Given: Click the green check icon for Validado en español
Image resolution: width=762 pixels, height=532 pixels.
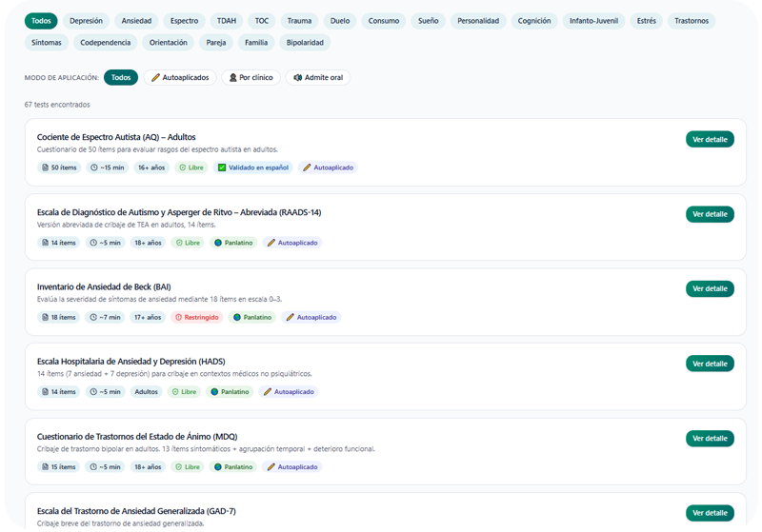Looking at the screenshot, I should [x=222, y=167].
